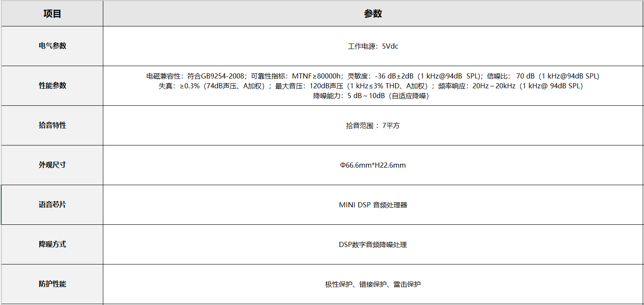The height and width of the screenshot is (305, 644).
Task: Select the 降噪方式 row label cell
Action: coord(52,244)
